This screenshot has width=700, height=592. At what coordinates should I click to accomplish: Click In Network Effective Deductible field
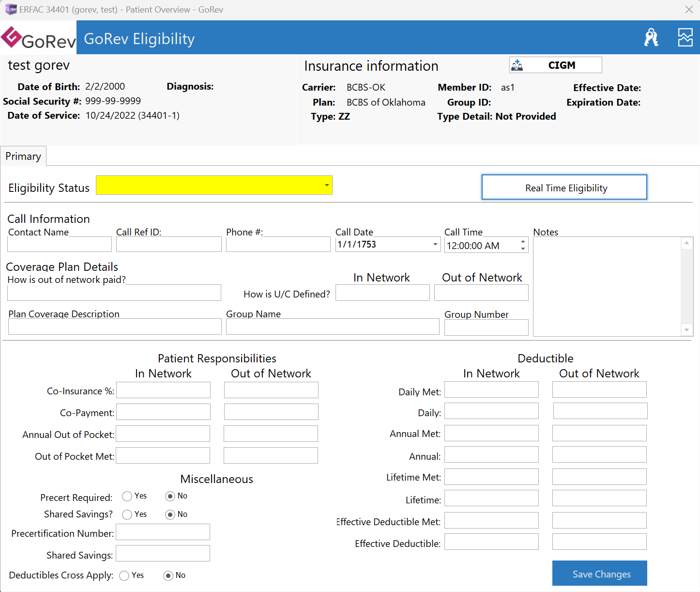[492, 542]
